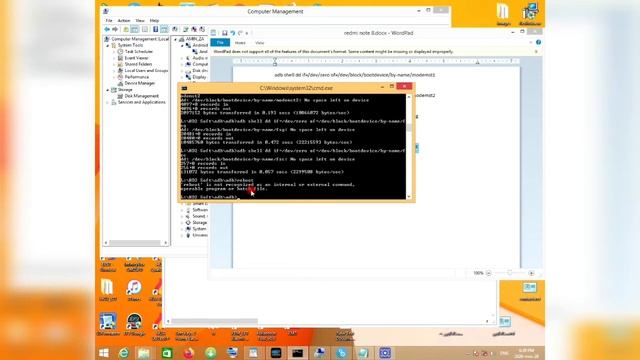Open File menu in Computer Management
This screenshot has width=640, height=360.
[x=109, y=20]
